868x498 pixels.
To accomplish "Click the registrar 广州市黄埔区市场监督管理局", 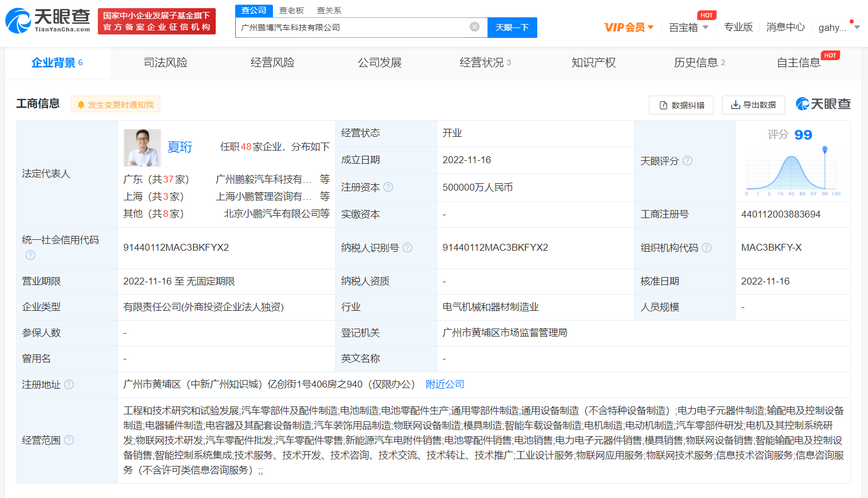I will 505,333.
